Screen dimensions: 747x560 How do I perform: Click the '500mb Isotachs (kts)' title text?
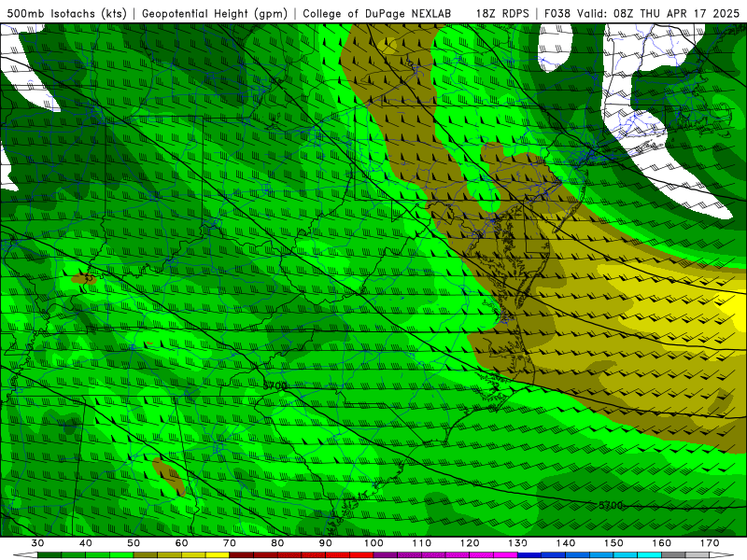pos(66,13)
